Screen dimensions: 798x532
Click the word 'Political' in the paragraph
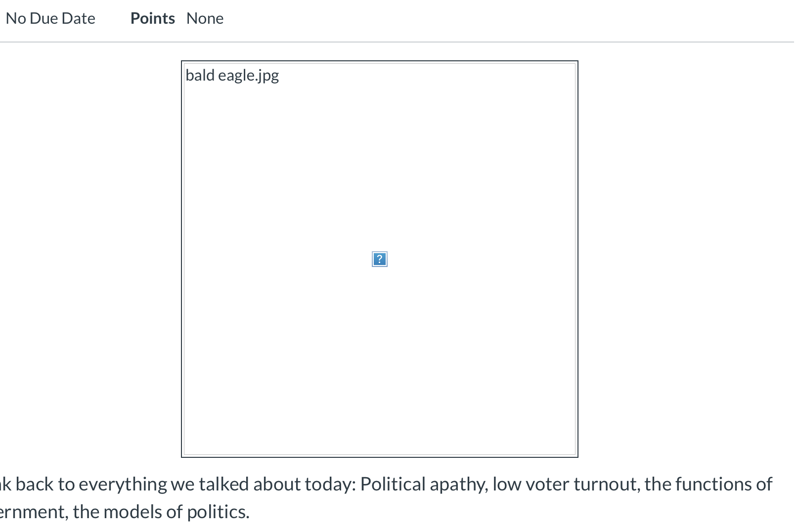click(x=393, y=484)
